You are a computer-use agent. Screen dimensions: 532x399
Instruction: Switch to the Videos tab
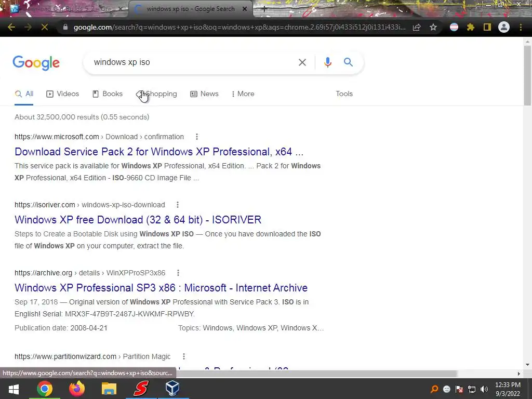pos(63,94)
